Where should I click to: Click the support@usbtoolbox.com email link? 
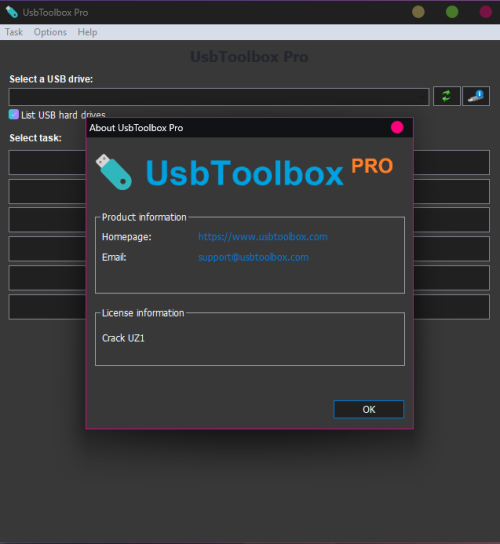point(253,257)
